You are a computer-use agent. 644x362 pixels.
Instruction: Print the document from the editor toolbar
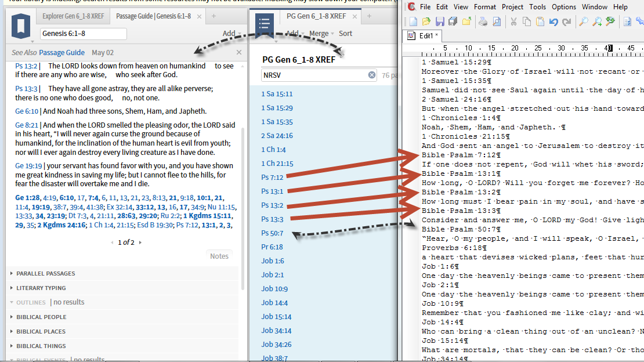(x=483, y=21)
